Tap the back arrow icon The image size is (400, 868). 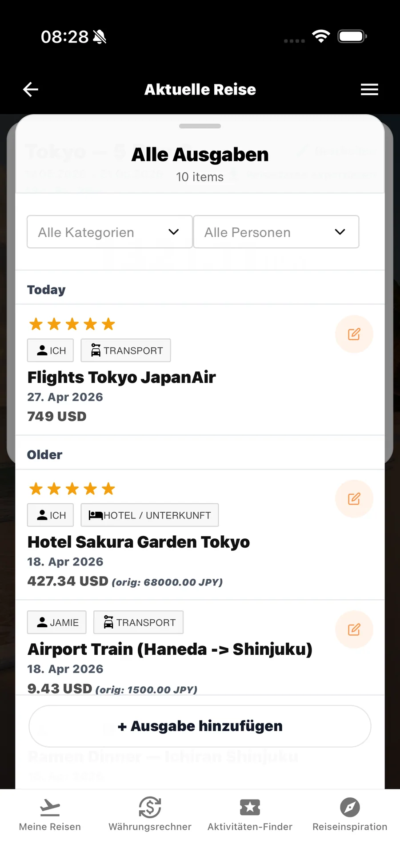pyautogui.click(x=31, y=89)
